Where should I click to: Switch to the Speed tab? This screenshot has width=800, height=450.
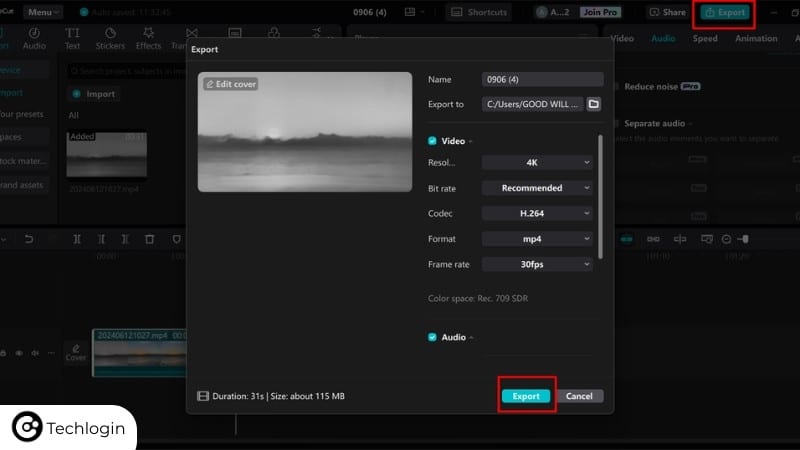click(x=705, y=39)
